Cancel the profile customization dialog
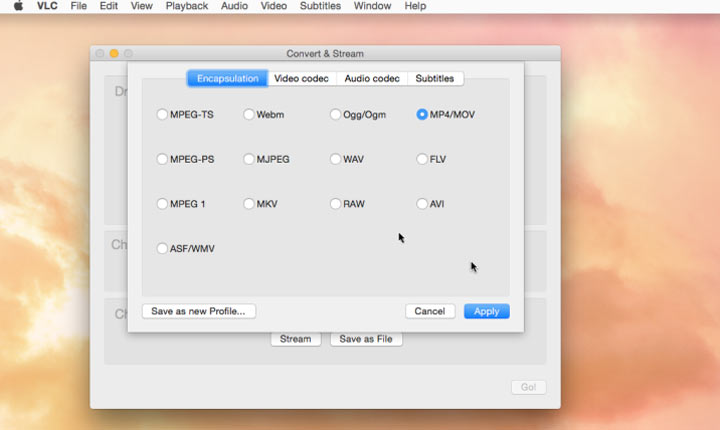 pos(430,311)
